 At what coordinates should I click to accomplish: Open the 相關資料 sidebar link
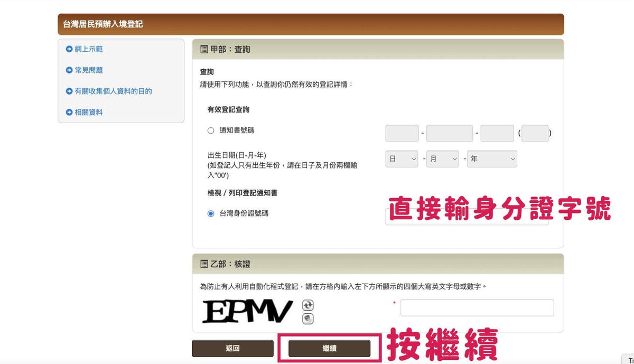(x=89, y=113)
